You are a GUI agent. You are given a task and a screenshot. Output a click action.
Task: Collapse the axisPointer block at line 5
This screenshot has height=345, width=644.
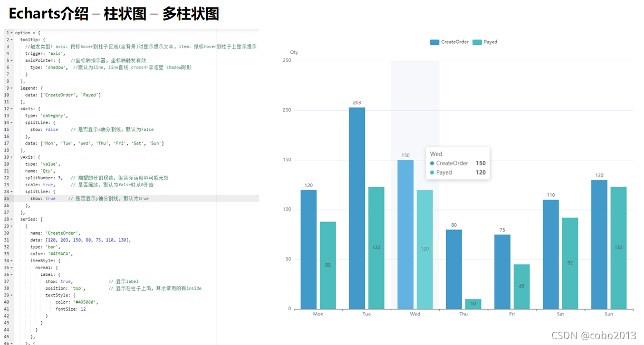[12, 60]
